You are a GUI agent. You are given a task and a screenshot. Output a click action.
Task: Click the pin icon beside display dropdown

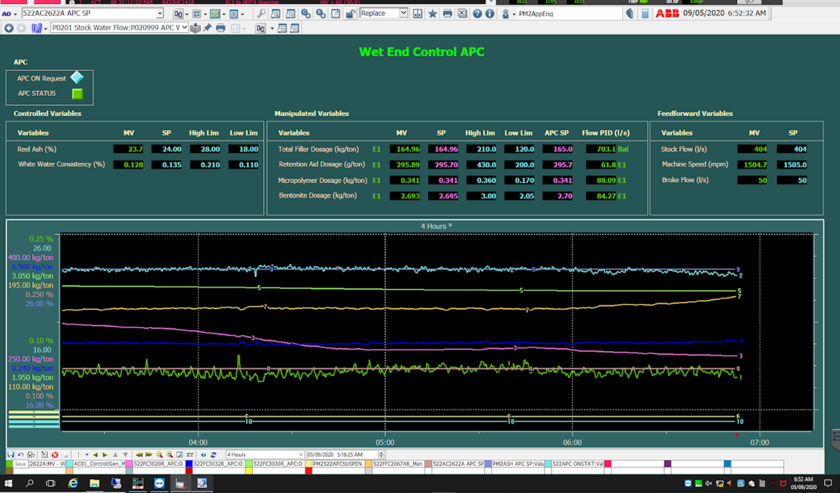(x=207, y=28)
